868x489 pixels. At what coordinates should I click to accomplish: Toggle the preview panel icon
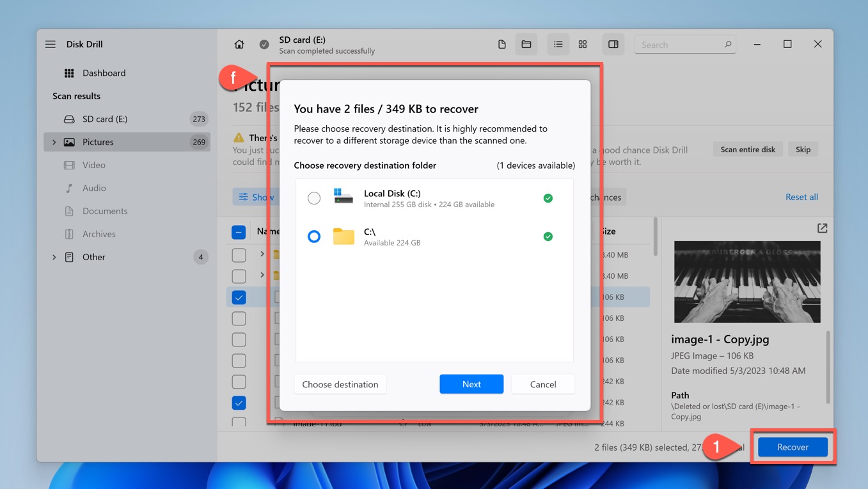click(613, 44)
